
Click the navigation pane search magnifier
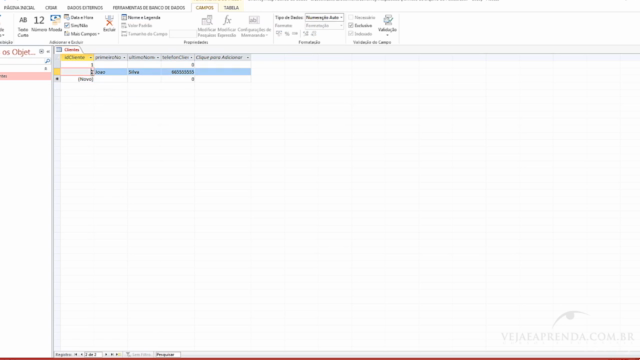click(x=47, y=61)
